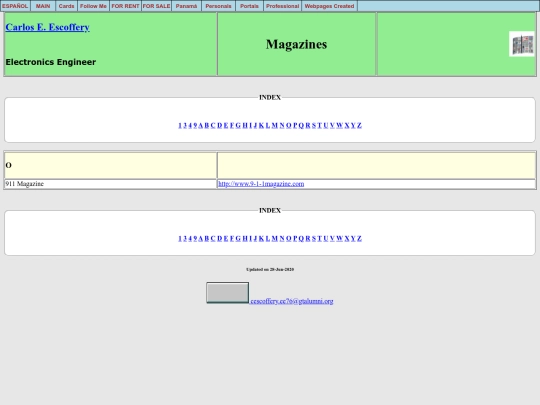Choose letter R in the lower INDEX
Image resolution: width=540 pixels, height=405 pixels.
click(308, 238)
